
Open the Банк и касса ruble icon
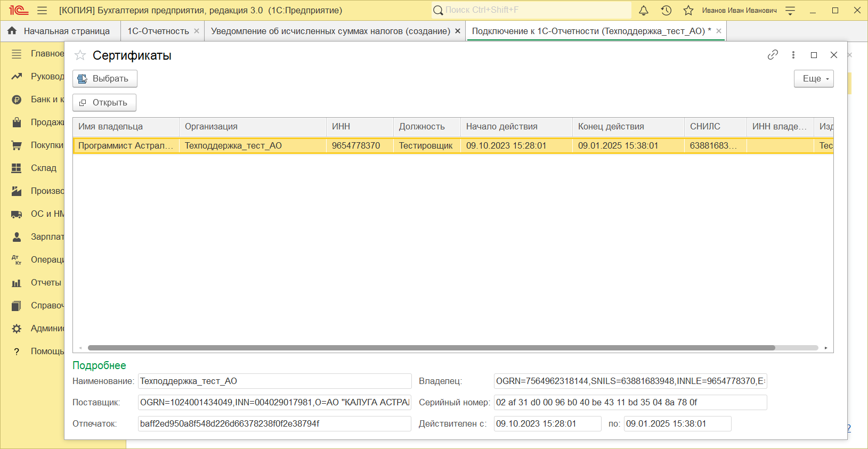(x=17, y=100)
